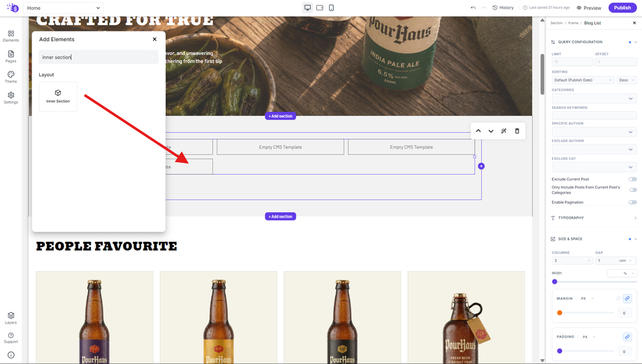Switch to desktop preview mode
Image resolution: width=642 pixels, height=364 pixels.
(307, 8)
